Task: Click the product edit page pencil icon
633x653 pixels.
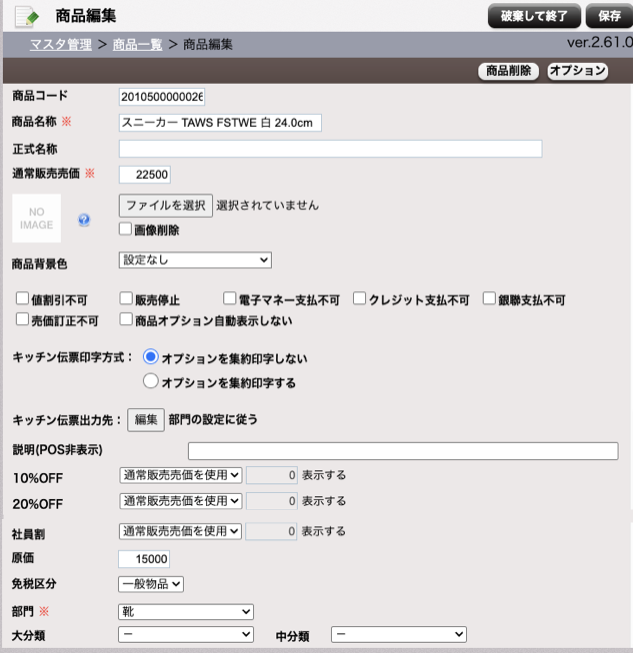Action: (26, 16)
